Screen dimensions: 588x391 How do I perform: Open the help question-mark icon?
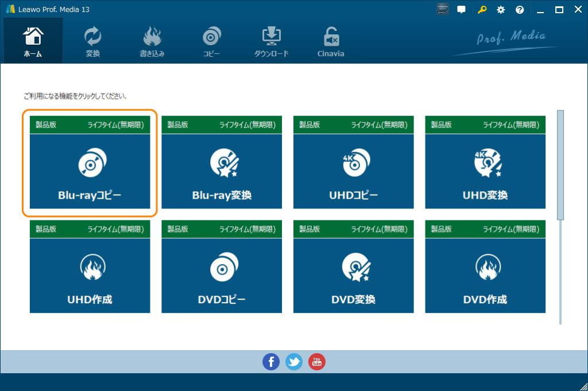coord(520,9)
